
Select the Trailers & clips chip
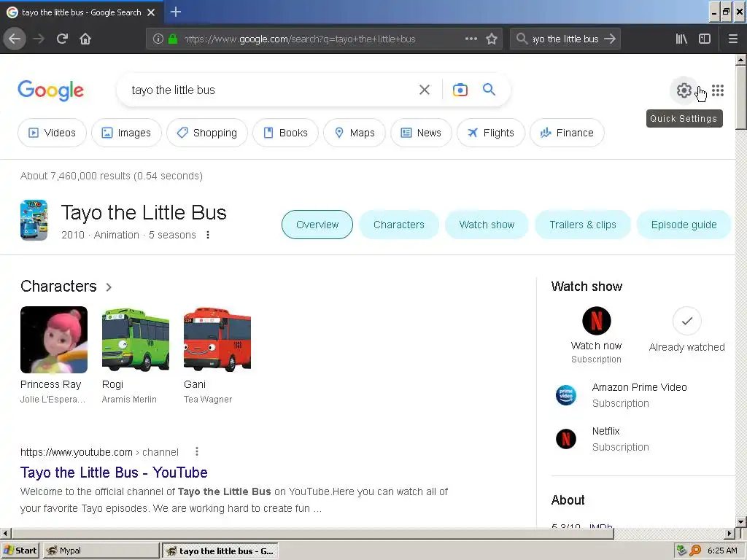583,225
